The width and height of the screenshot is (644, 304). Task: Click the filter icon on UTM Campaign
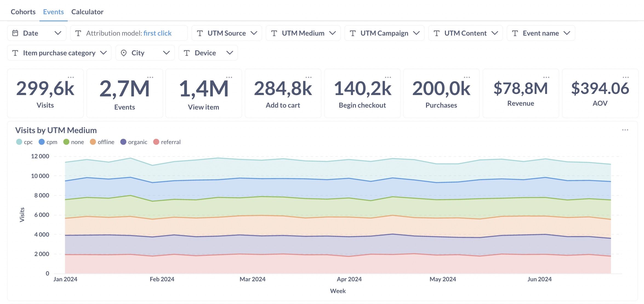point(353,33)
